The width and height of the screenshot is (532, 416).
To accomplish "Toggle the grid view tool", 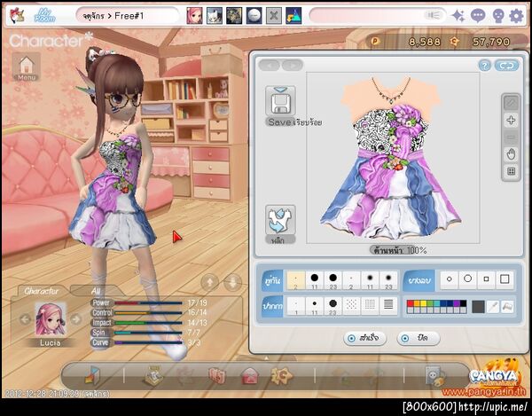I will point(511,171).
